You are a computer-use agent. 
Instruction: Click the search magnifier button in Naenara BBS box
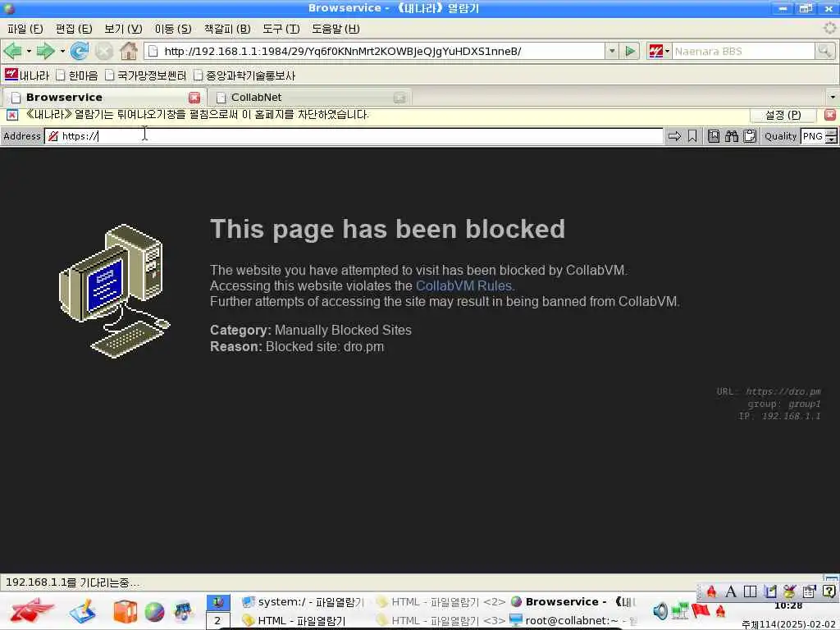point(824,52)
